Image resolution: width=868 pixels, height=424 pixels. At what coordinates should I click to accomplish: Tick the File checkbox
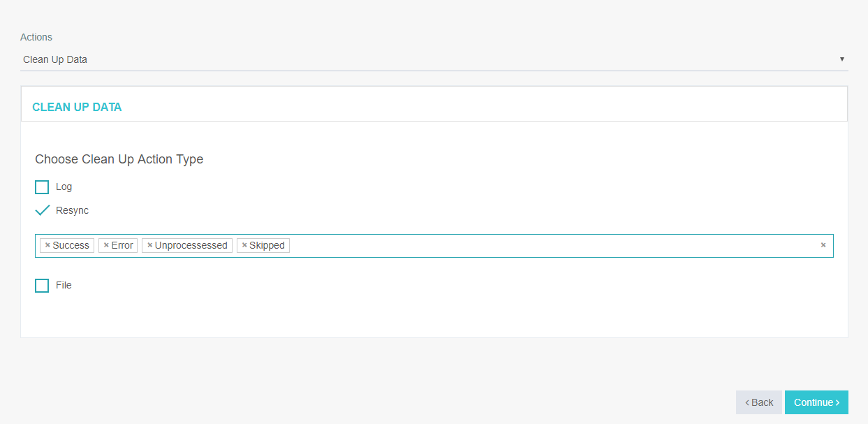click(x=42, y=286)
